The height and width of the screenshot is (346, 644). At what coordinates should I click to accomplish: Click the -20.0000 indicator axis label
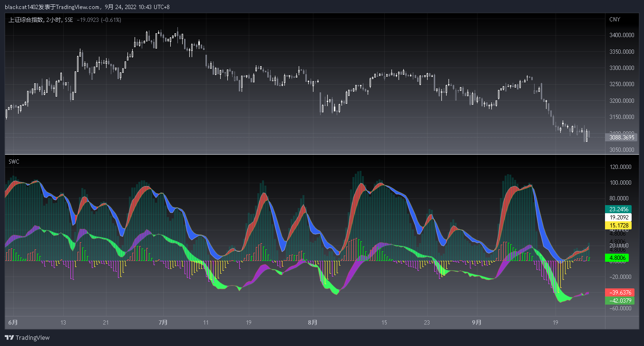(x=621, y=277)
